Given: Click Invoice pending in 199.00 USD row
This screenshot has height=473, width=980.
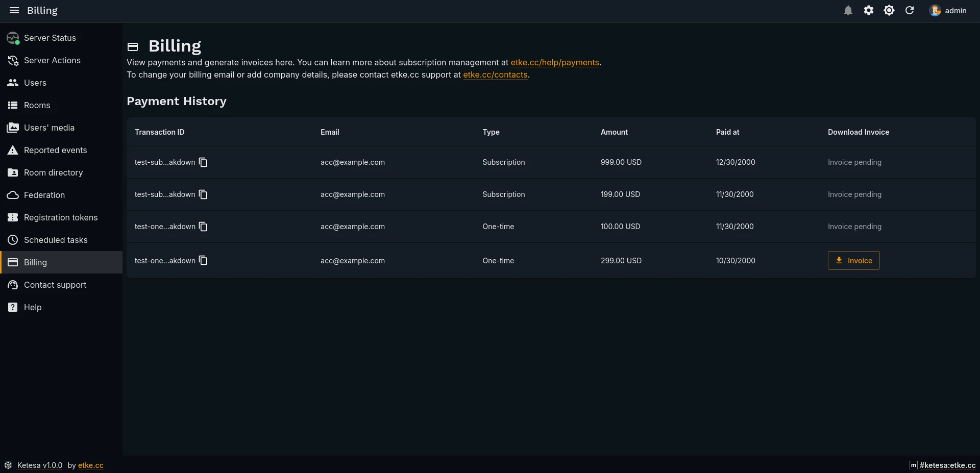Looking at the screenshot, I should (854, 194).
